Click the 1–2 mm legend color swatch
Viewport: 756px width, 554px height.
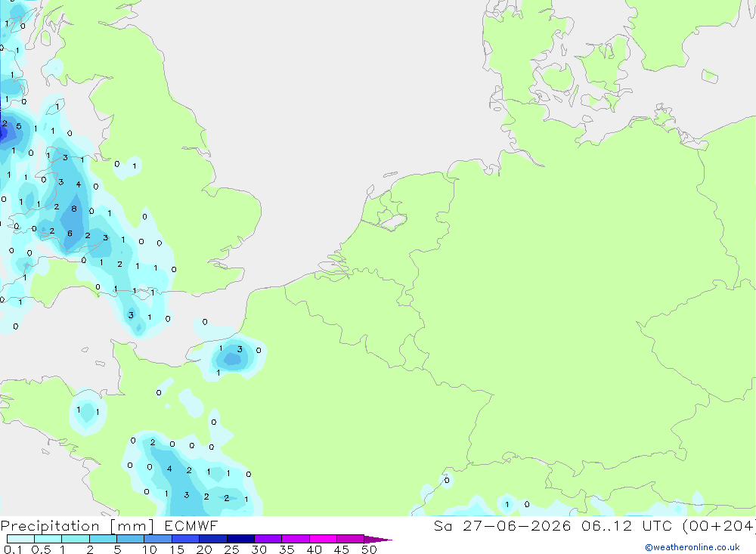(x=76, y=539)
